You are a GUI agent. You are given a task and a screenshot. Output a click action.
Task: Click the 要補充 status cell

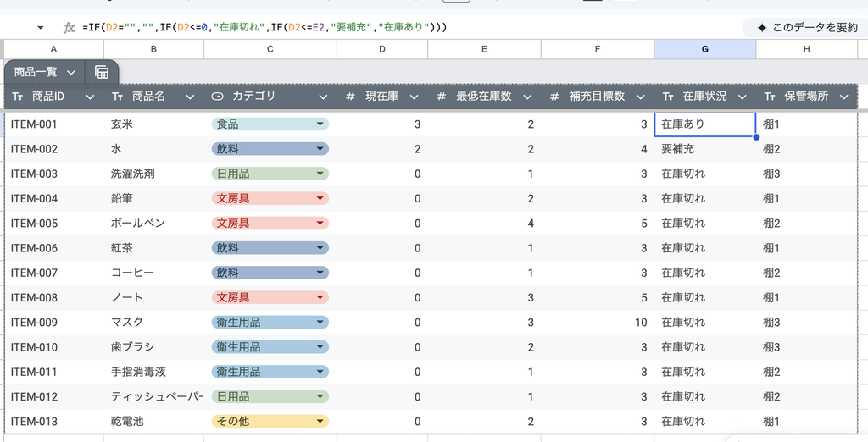click(704, 149)
